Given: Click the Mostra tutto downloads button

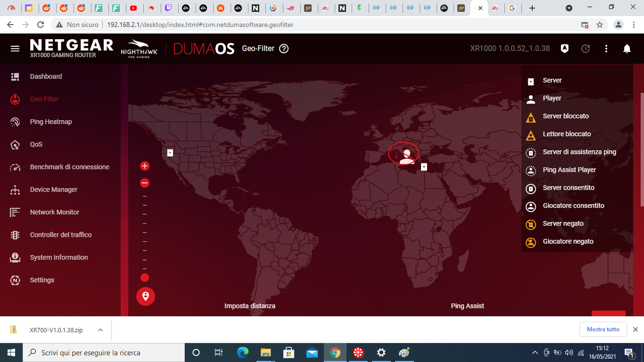Looking at the screenshot, I should click(x=603, y=329).
